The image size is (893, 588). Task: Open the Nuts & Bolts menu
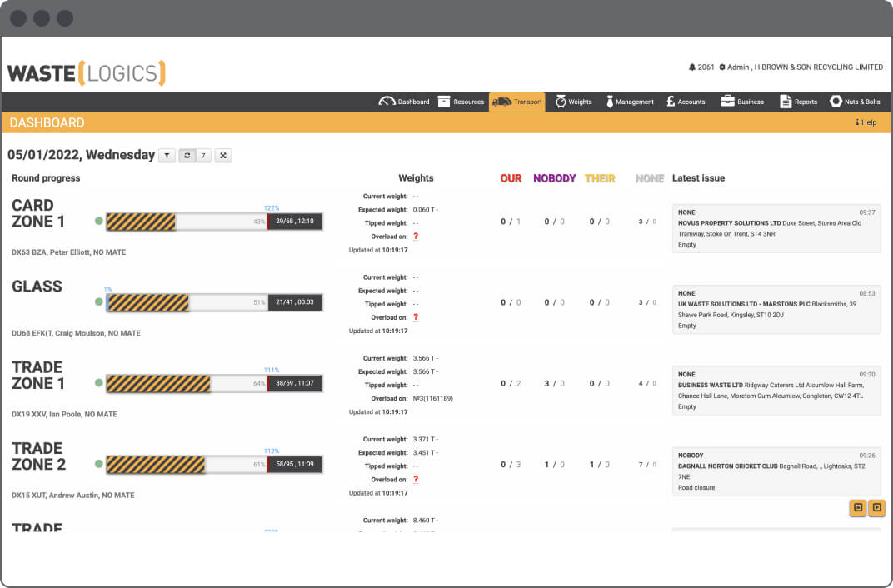[855, 102]
